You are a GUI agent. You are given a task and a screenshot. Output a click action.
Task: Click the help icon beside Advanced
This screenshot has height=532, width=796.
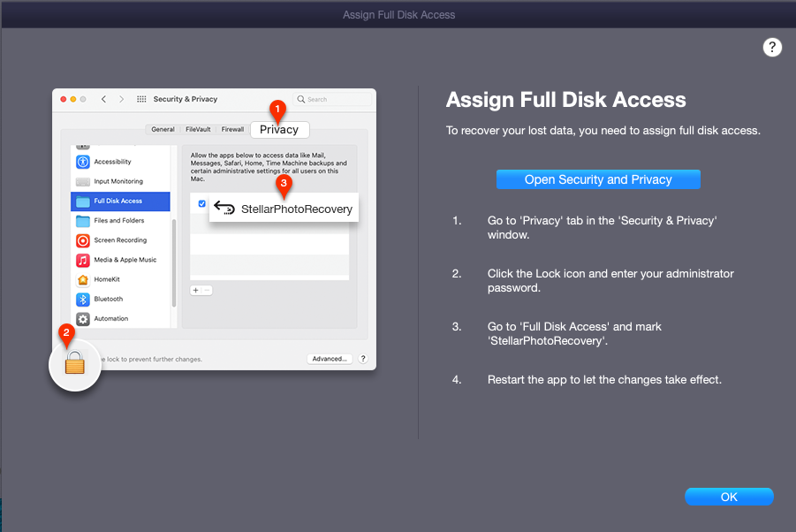click(x=363, y=359)
